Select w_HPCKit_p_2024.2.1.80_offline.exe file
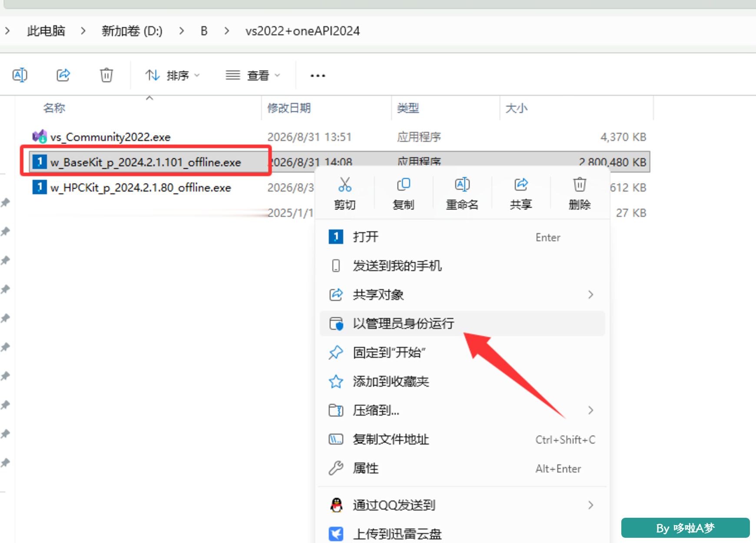The width and height of the screenshot is (756, 543). click(141, 187)
